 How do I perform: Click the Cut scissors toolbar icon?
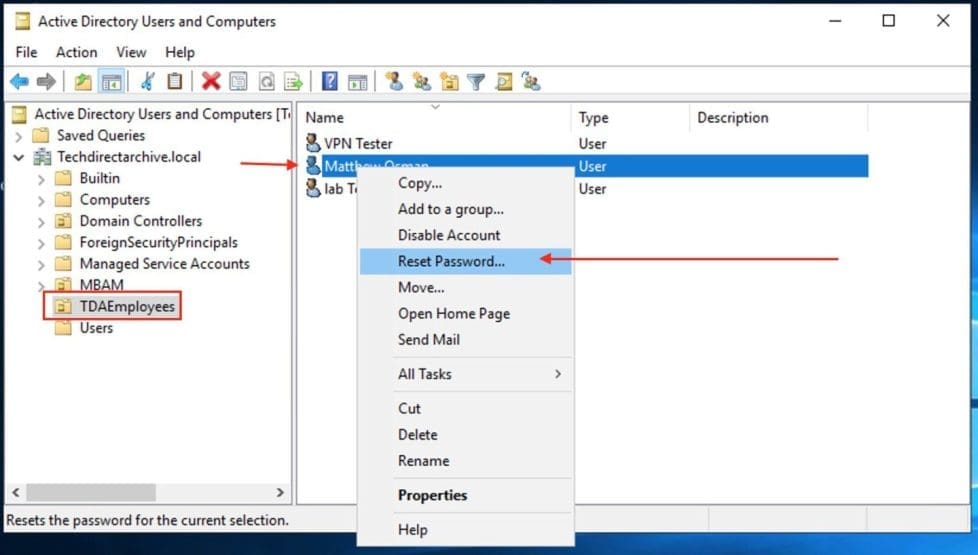pos(148,82)
